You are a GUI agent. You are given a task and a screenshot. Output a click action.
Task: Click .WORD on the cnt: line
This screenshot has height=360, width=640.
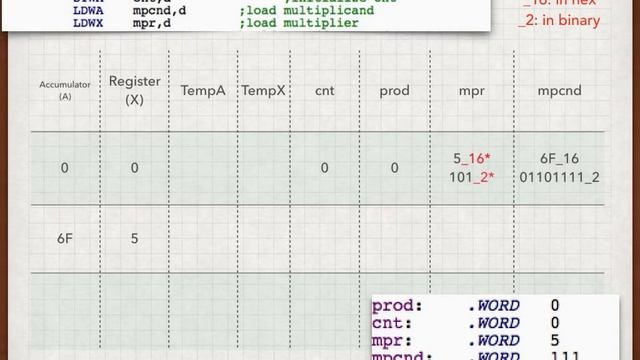coord(494,323)
